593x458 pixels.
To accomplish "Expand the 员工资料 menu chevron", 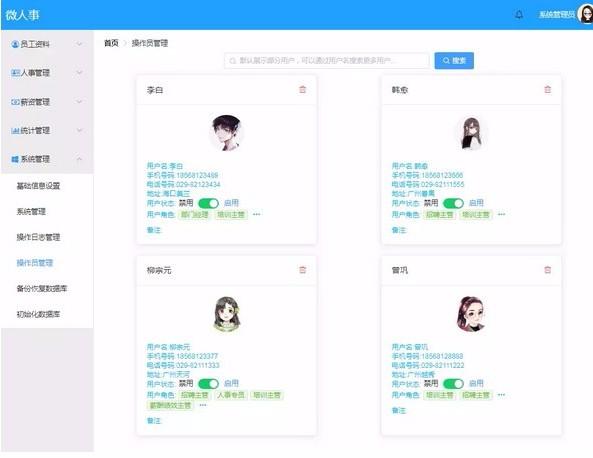I will point(79,44).
